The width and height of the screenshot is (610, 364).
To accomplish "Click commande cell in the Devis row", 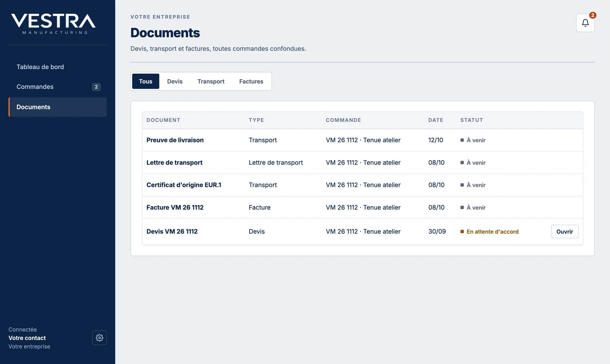I will [x=363, y=231].
